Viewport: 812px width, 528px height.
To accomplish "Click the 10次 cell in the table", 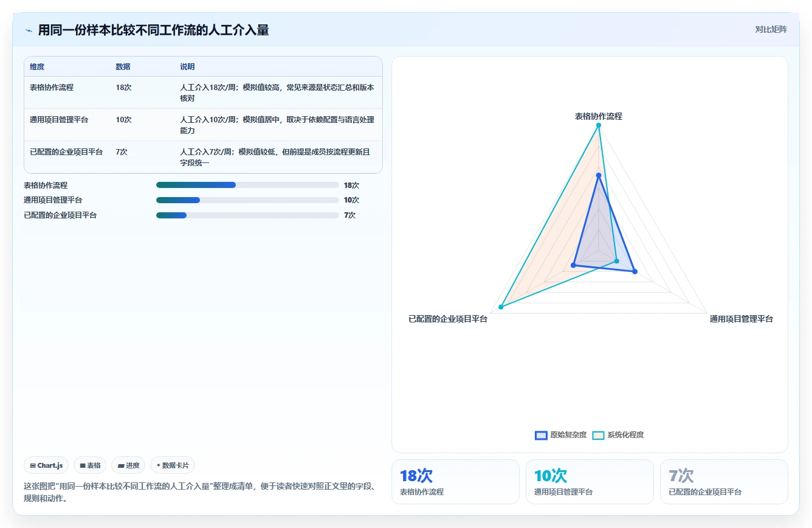I will tap(123, 120).
